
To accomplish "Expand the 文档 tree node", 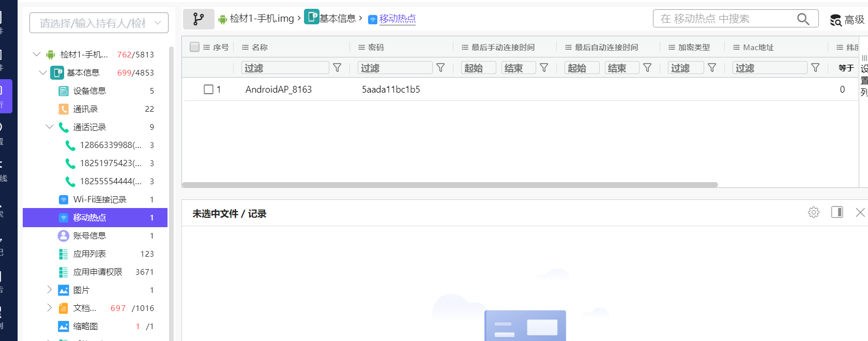I will [x=50, y=308].
